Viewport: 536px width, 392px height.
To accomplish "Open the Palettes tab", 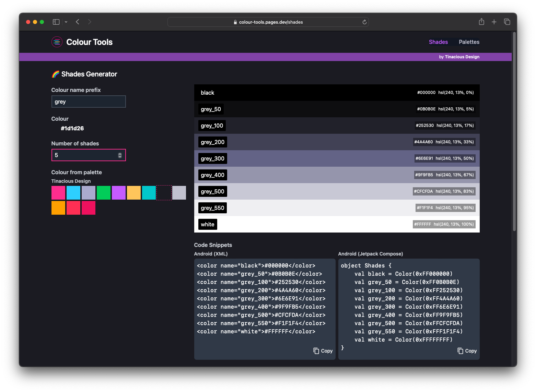I will [469, 42].
